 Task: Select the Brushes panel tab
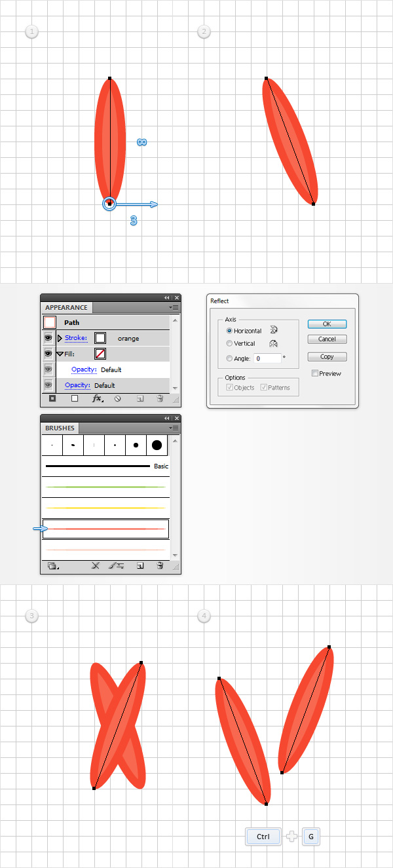coord(60,428)
